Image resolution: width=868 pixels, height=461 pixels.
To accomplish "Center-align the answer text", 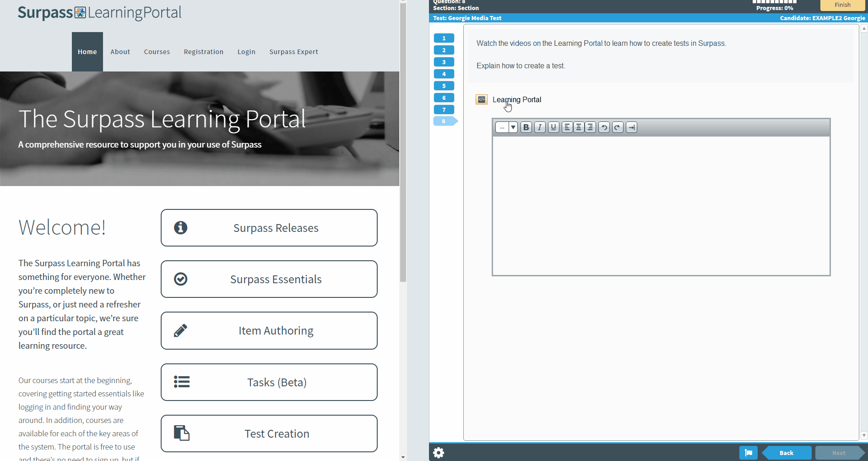I will (579, 127).
